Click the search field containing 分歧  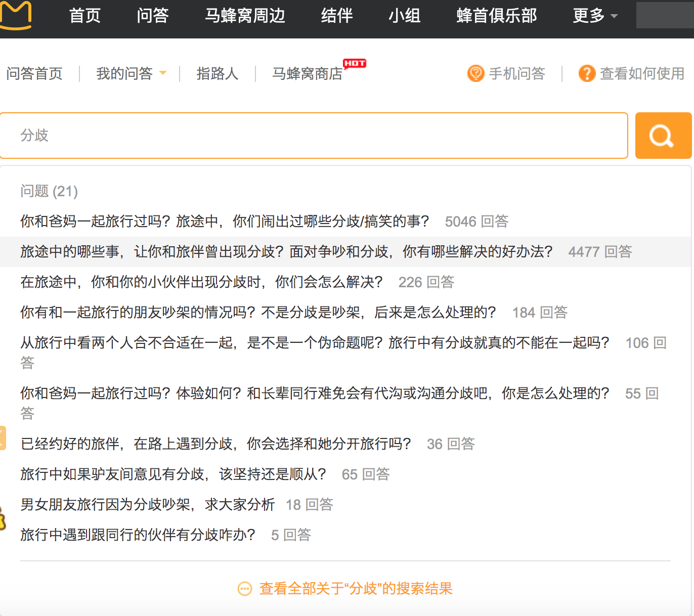(x=314, y=136)
